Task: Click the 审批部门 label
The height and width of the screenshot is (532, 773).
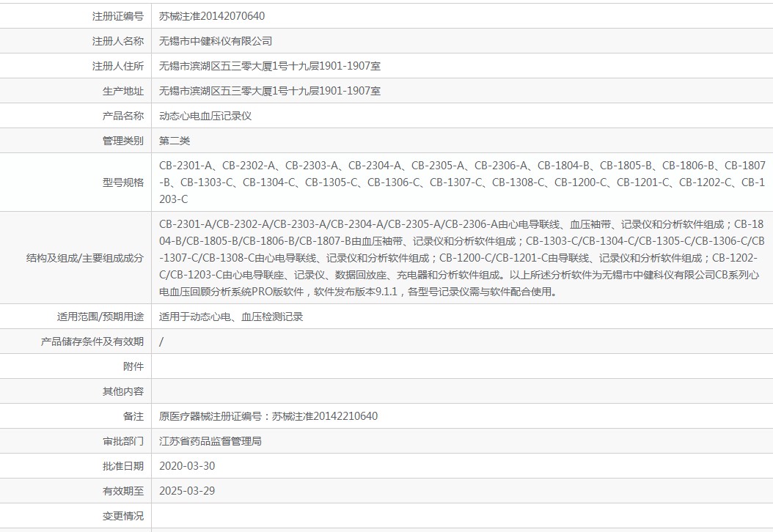Action: [x=123, y=441]
